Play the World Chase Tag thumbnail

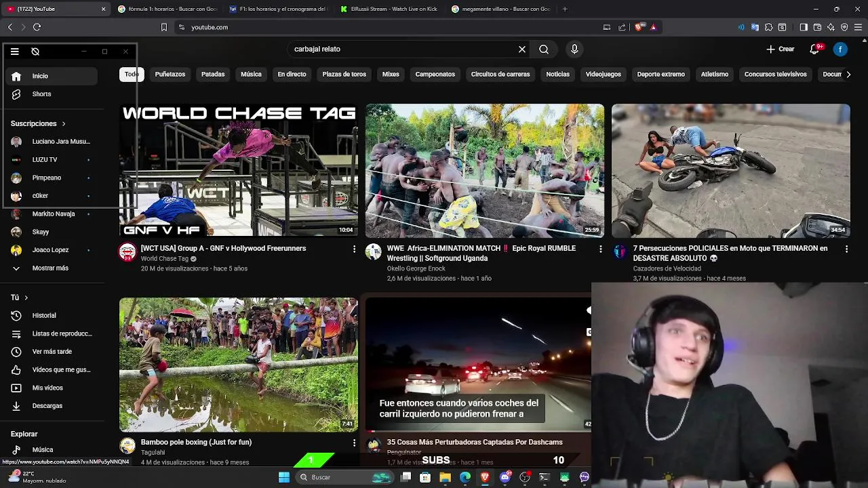[x=239, y=170]
